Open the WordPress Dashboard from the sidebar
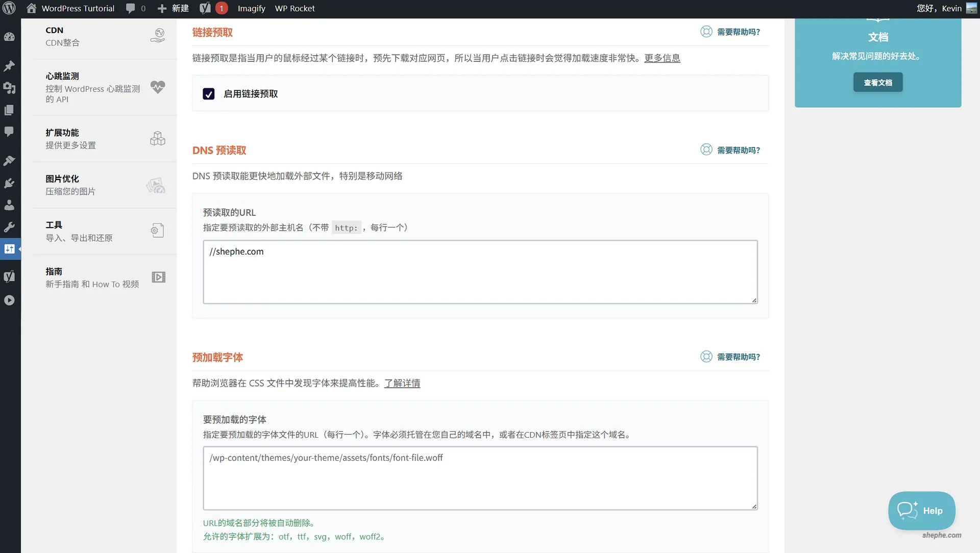Viewport: 980px width, 553px height. [9, 37]
